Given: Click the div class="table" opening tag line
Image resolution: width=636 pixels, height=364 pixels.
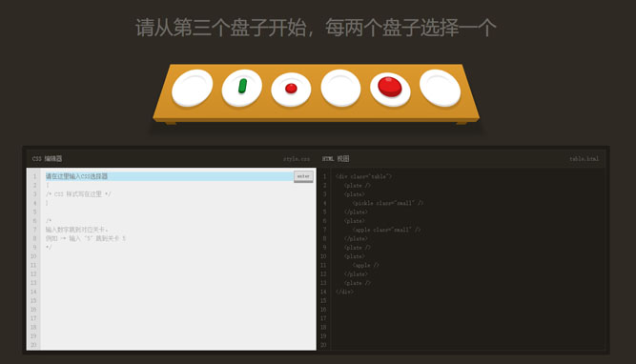Looking at the screenshot, I should [x=363, y=176].
